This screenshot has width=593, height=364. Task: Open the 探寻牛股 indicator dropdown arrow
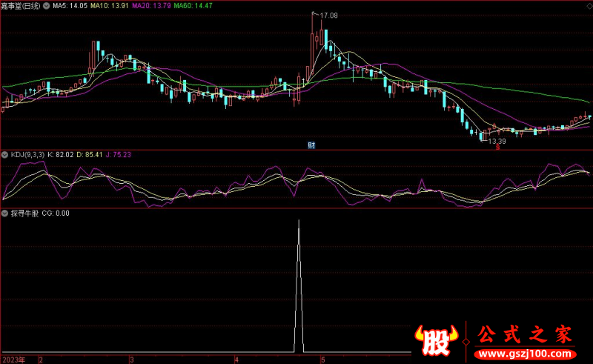tap(5, 214)
